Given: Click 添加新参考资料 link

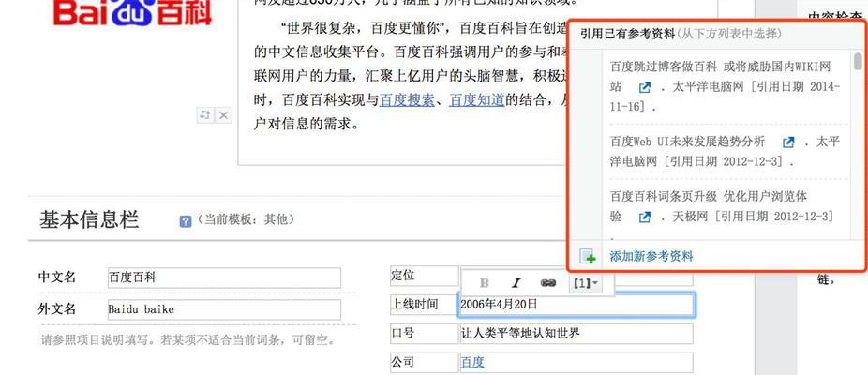Looking at the screenshot, I should point(651,257).
